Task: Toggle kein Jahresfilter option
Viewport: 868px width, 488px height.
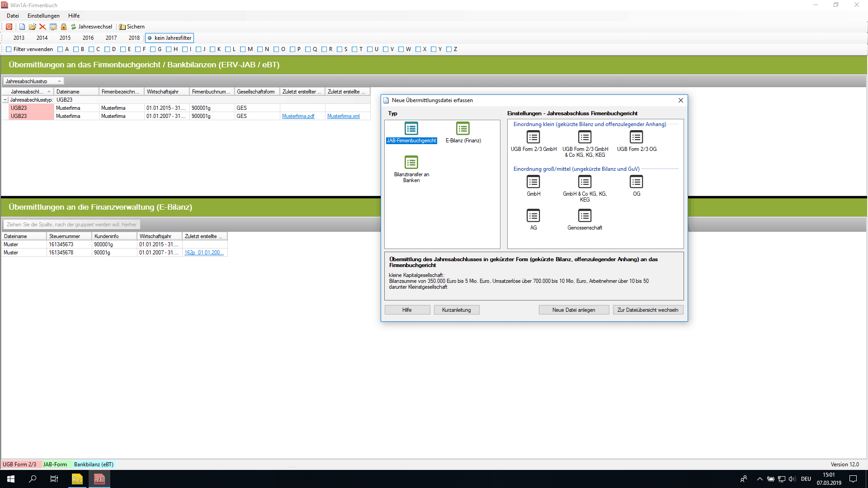Action: coord(170,38)
